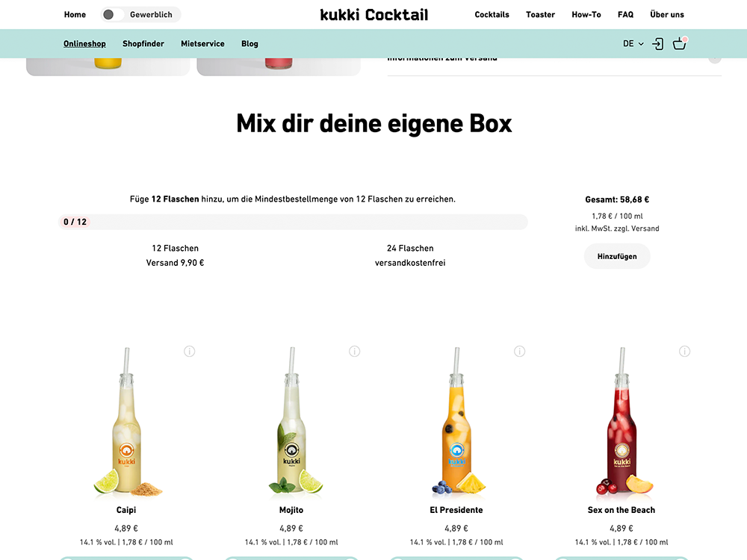Click the 0 / 12 bottle progress bar

pyautogui.click(x=293, y=222)
